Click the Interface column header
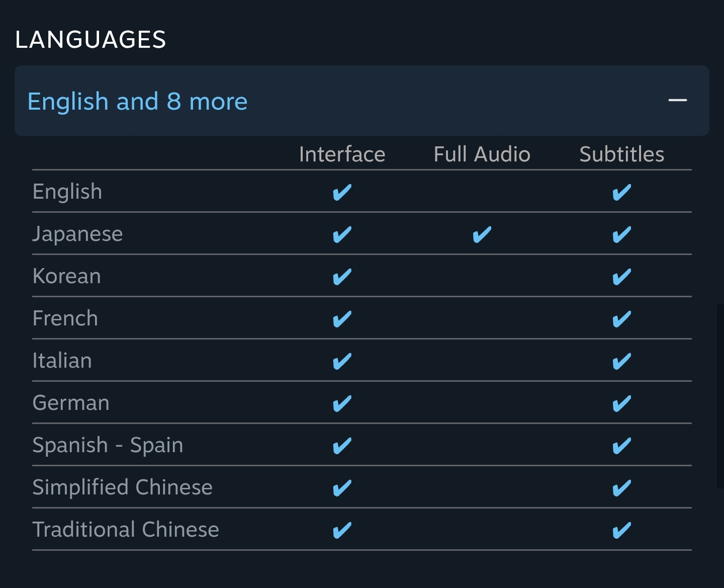Screen dimensions: 724x588 point(342,154)
